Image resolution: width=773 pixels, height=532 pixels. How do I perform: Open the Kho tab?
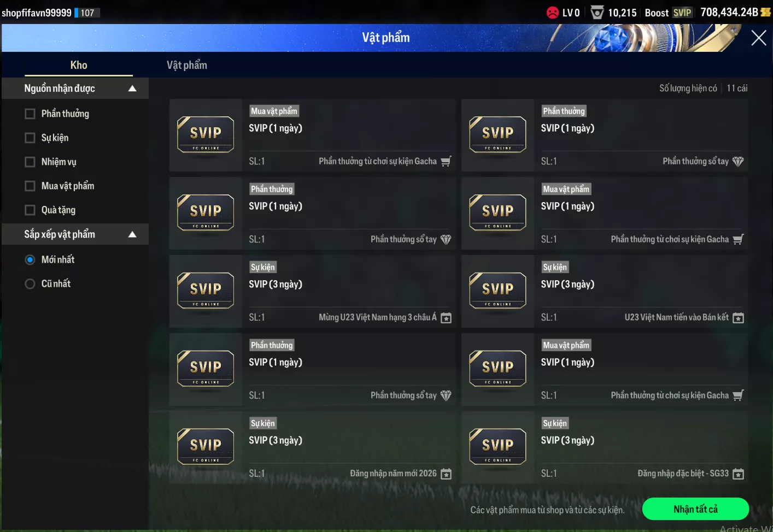(79, 65)
